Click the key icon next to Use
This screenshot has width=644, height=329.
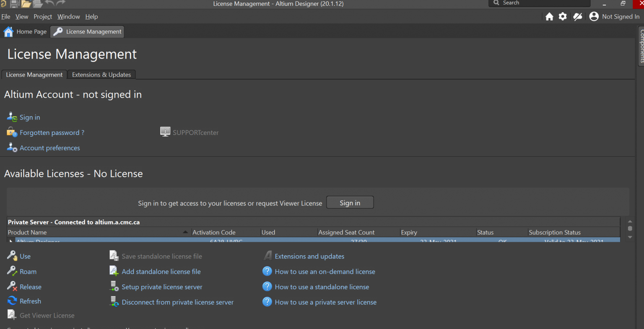click(x=12, y=256)
